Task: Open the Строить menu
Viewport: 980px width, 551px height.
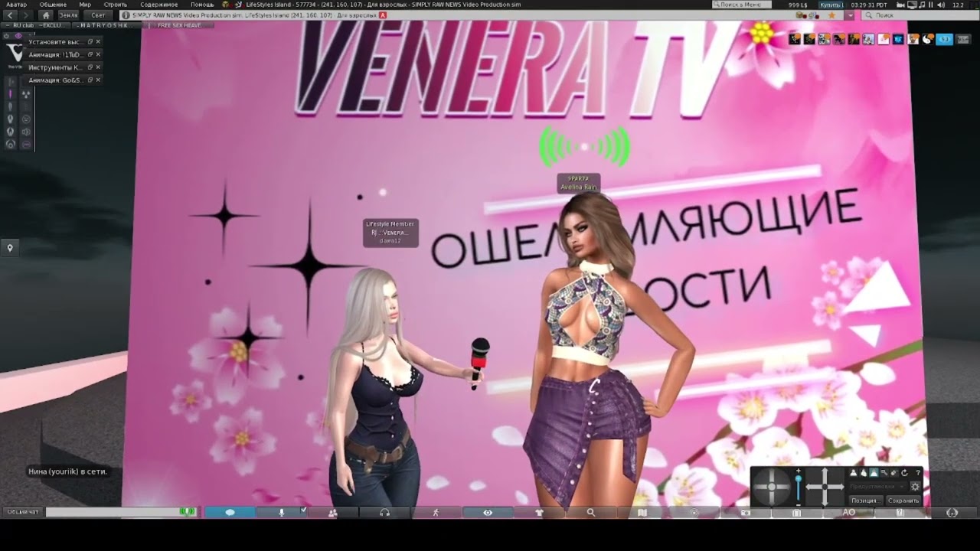Action: tap(116, 5)
